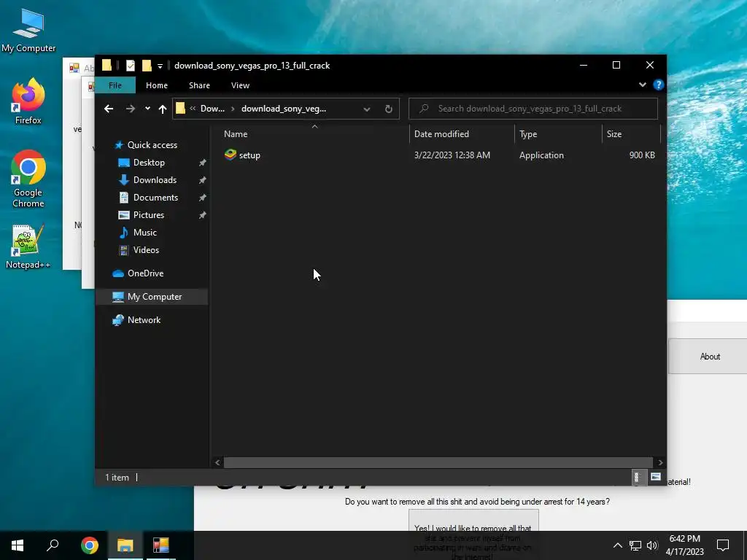Click setup's 3/22/2023 12:38 AM date
This screenshot has height=560, width=747.
[x=452, y=155]
